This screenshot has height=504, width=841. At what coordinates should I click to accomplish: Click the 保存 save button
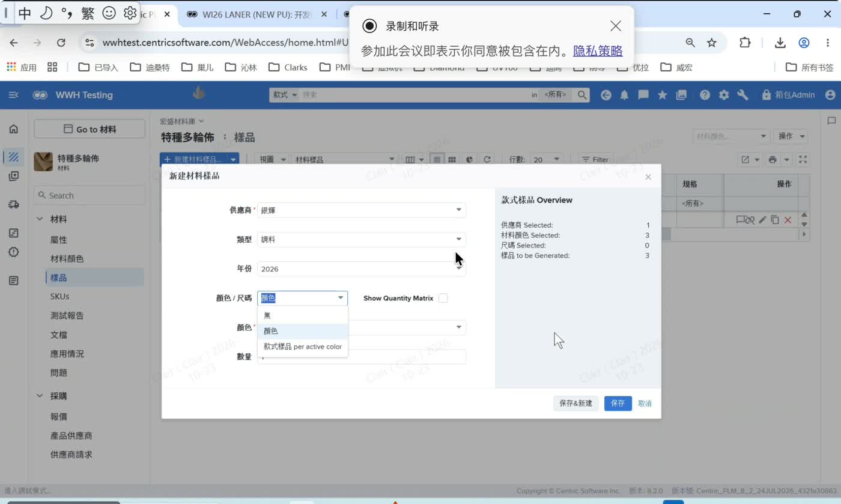(618, 403)
